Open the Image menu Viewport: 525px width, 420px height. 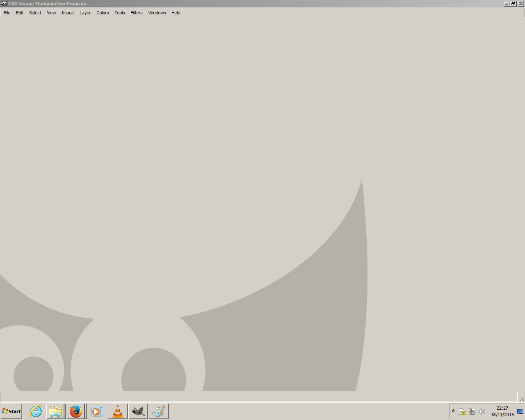[68, 13]
